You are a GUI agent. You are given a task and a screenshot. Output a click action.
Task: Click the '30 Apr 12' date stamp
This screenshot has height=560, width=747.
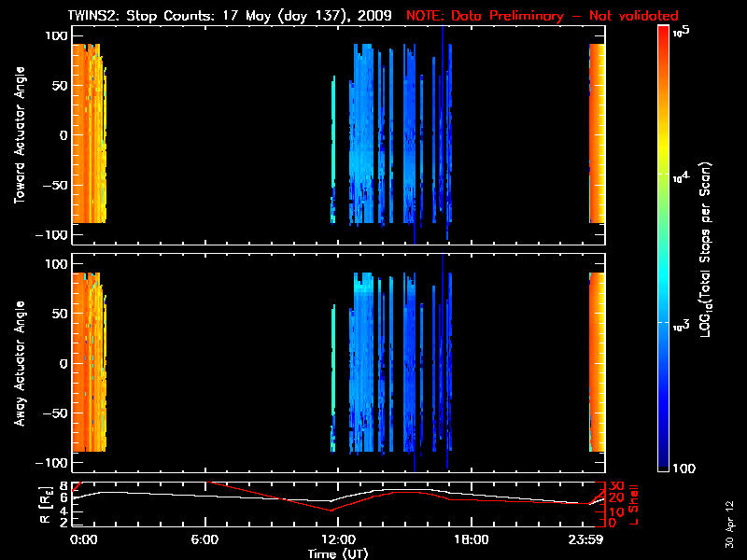[x=729, y=515]
